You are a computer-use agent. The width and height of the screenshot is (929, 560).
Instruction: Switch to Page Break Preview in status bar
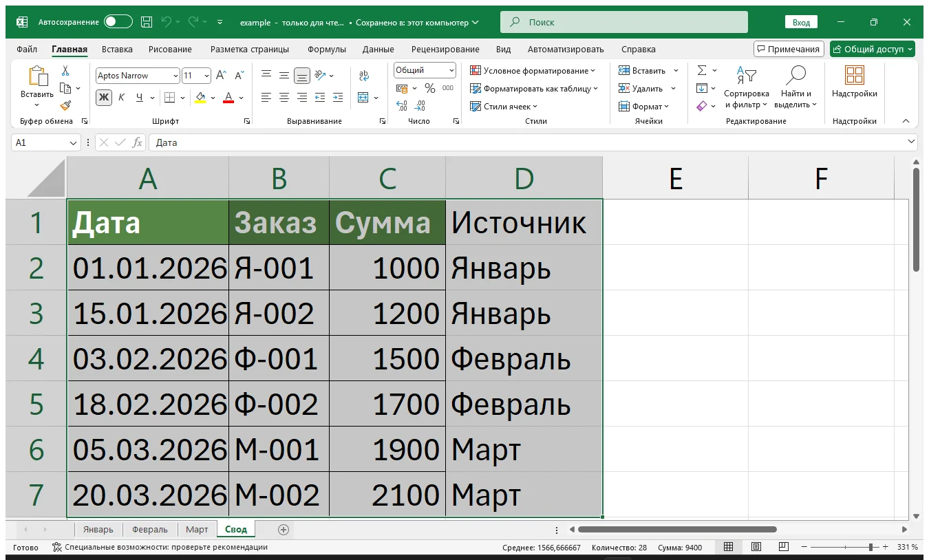[x=784, y=547]
